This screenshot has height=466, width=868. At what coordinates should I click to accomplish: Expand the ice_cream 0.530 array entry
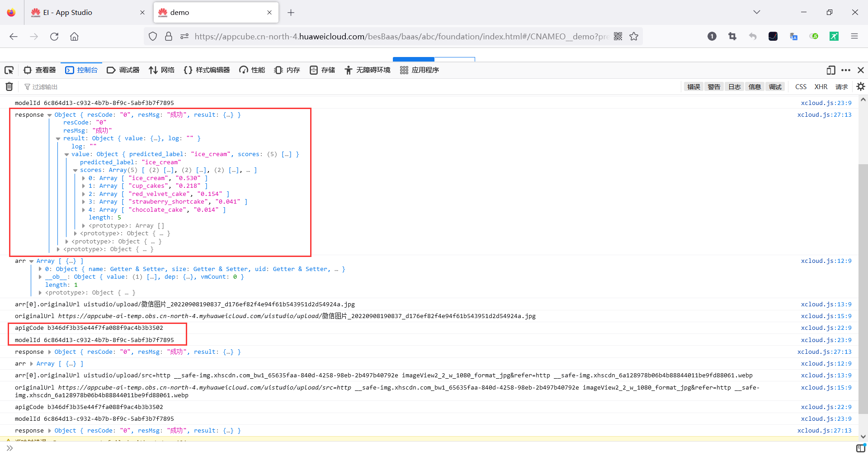point(84,178)
